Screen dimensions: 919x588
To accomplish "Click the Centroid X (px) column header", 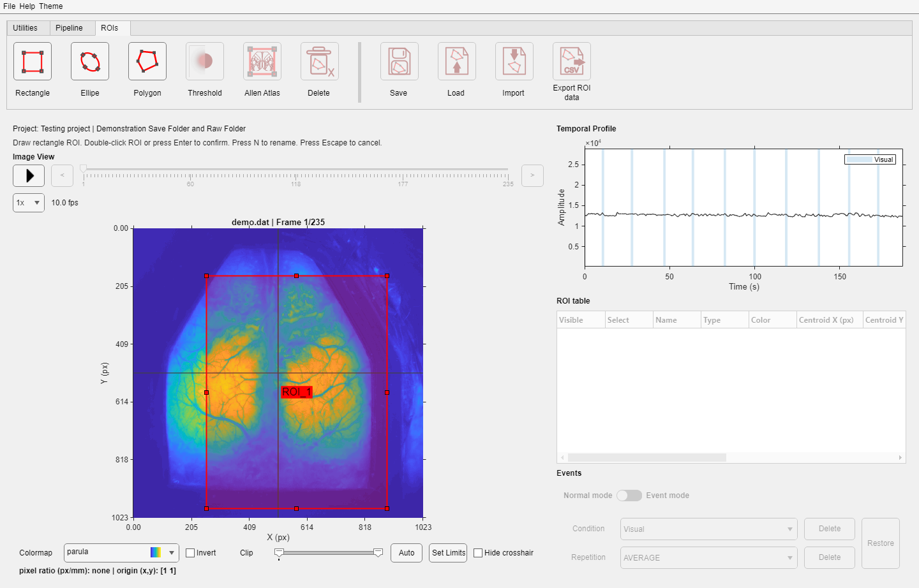I will (830, 320).
